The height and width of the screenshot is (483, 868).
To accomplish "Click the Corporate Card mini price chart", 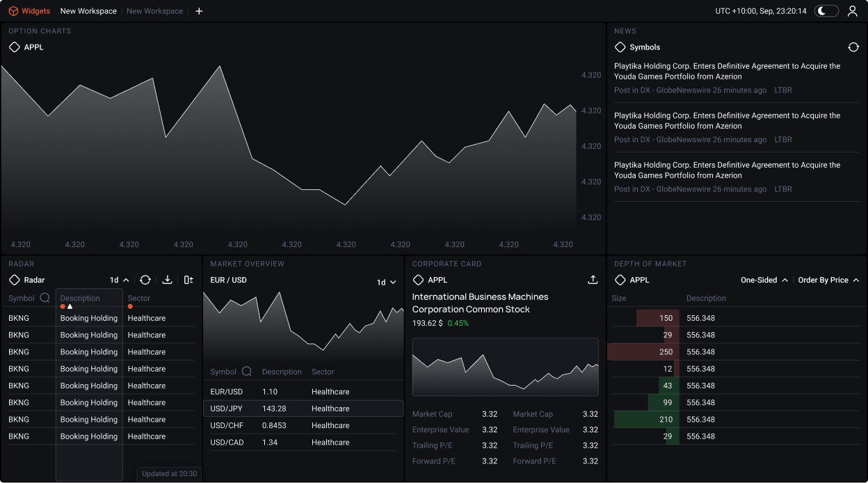I will 505,367.
